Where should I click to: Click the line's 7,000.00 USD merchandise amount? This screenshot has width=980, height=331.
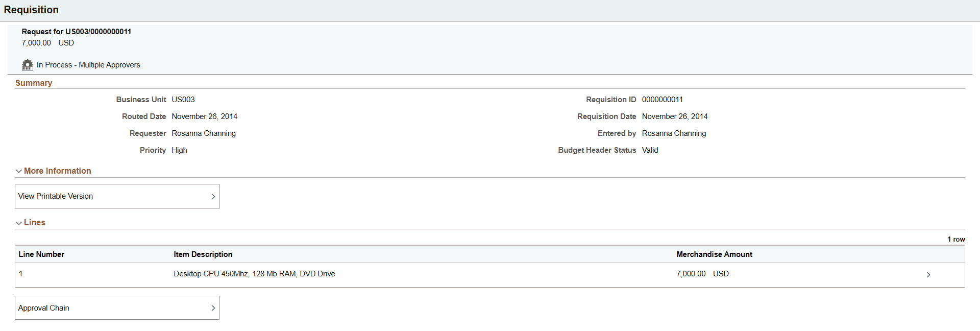point(702,274)
